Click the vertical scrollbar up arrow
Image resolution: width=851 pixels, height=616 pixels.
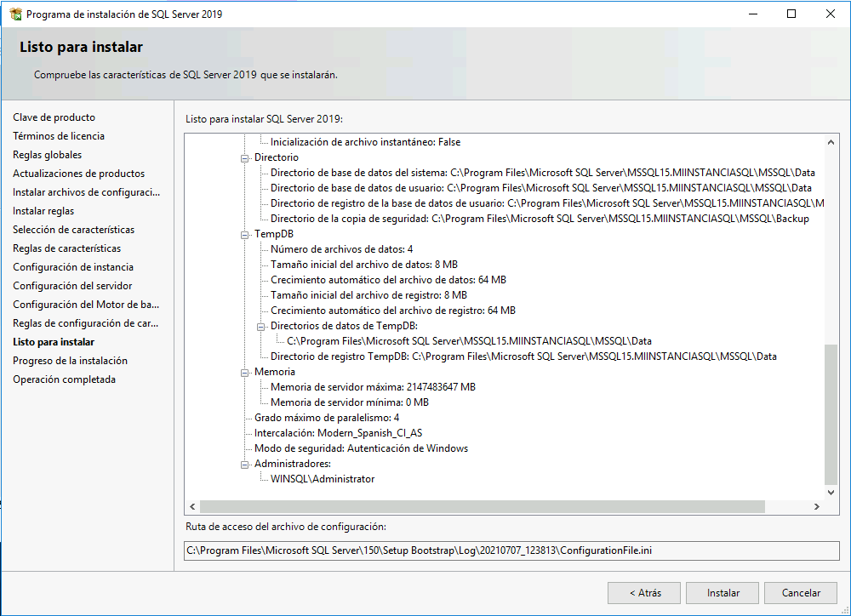coord(831,142)
